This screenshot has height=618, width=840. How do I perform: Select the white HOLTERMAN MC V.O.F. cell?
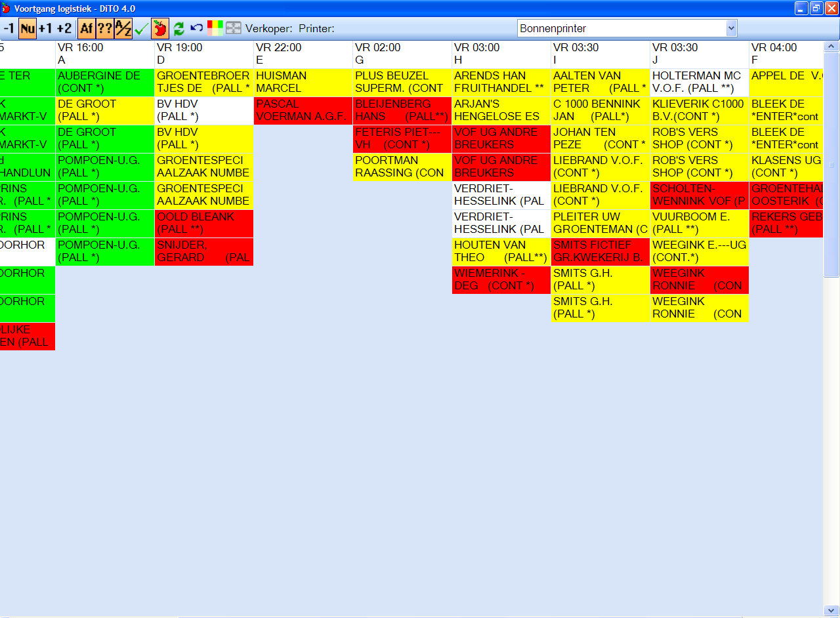pos(700,82)
